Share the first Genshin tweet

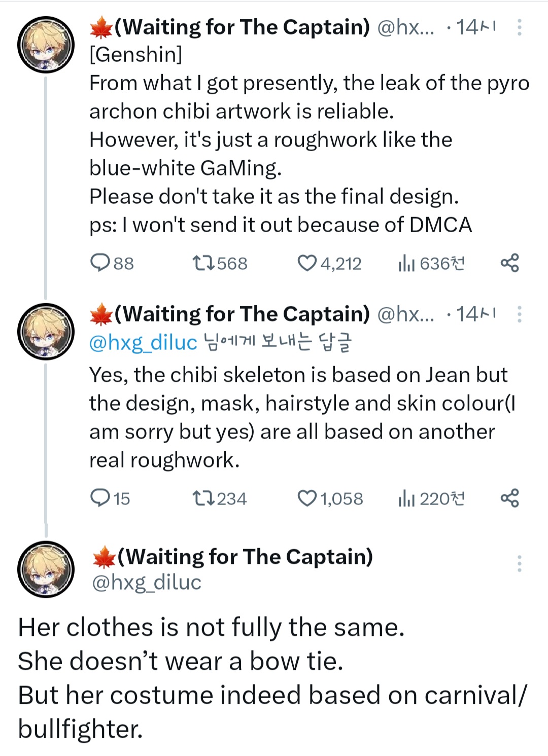(509, 263)
